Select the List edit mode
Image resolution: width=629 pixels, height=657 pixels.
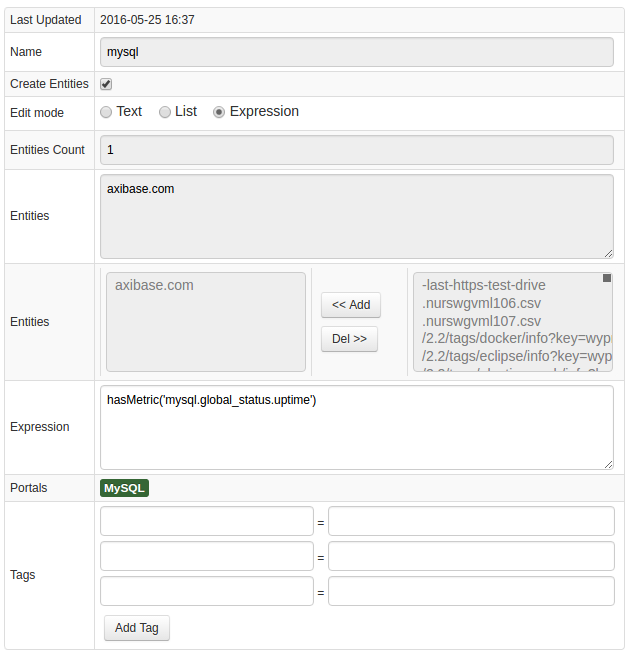pos(165,112)
